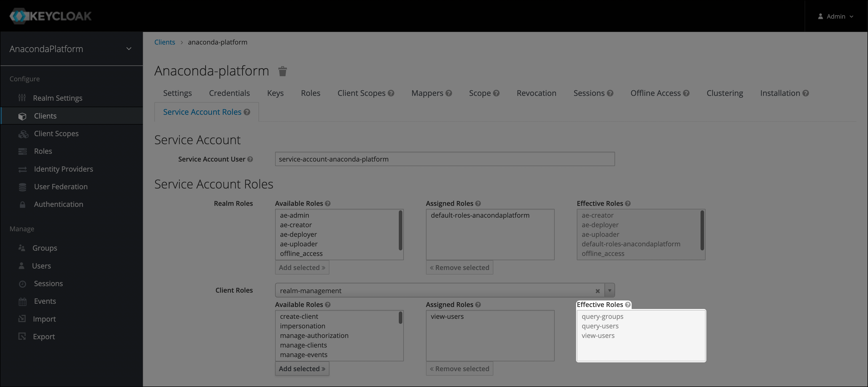Click the Authentication lock icon
Screen dimensions: 868x387
click(x=23, y=204)
